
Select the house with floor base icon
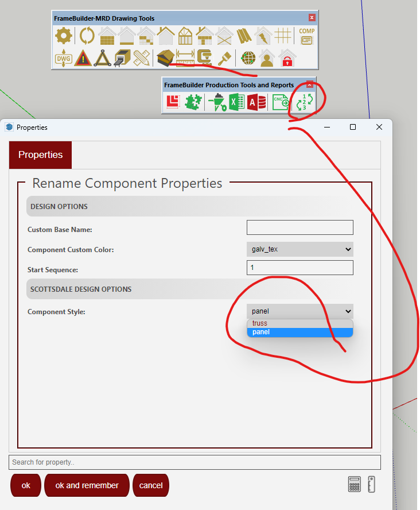tap(127, 36)
